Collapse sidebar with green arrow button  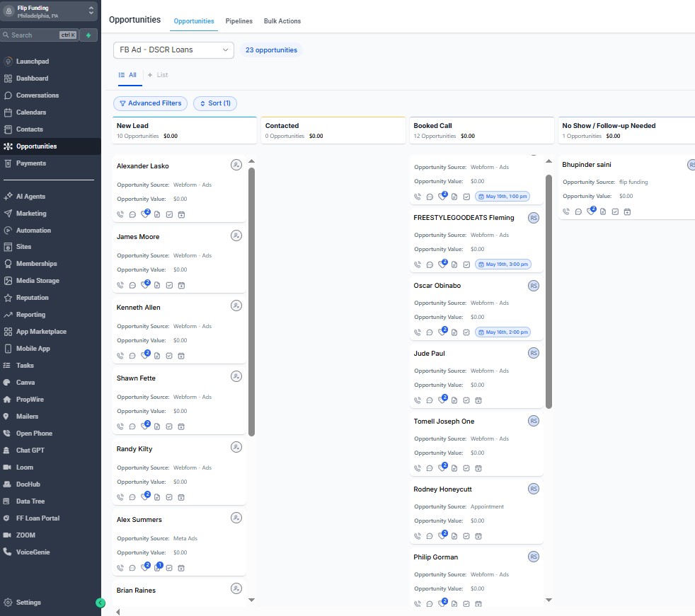[x=100, y=603]
